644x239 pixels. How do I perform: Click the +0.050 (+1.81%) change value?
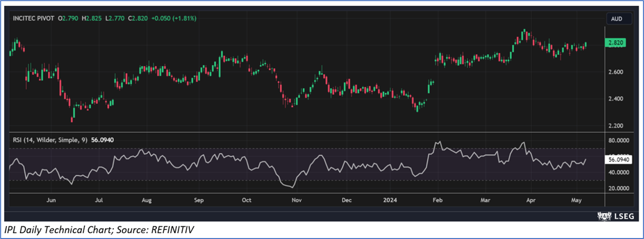tap(174, 18)
